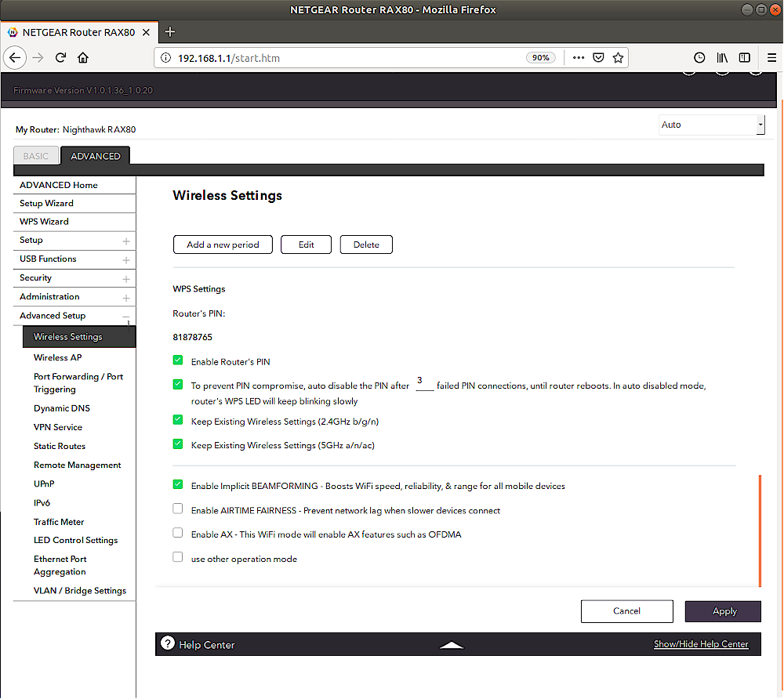The height and width of the screenshot is (699, 784).
Task: Open the history clock icon
Action: 699,58
